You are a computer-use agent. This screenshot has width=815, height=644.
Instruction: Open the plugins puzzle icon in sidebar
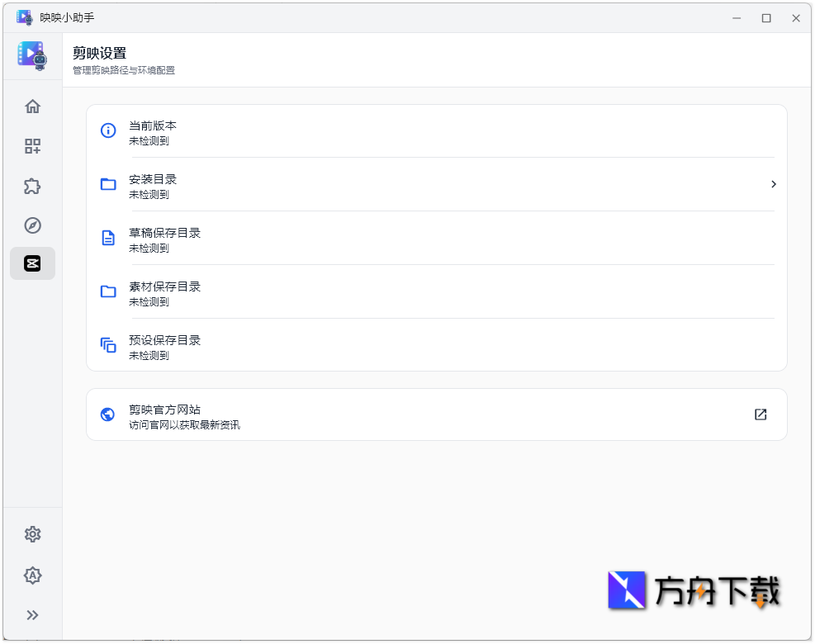tap(32, 186)
